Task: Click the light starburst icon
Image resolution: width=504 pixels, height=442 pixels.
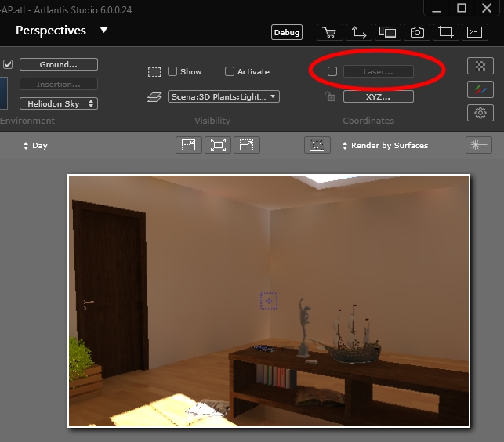Action: pyautogui.click(x=479, y=145)
